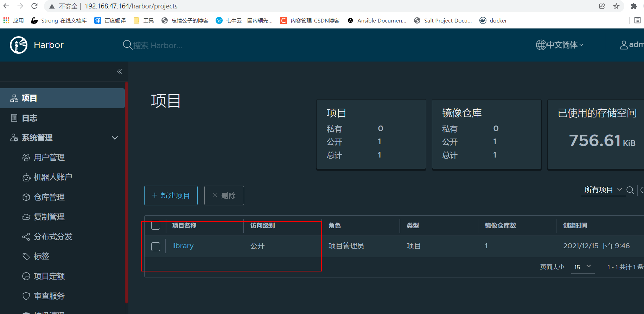Open browser extensions puzzle icon

pos(634,6)
